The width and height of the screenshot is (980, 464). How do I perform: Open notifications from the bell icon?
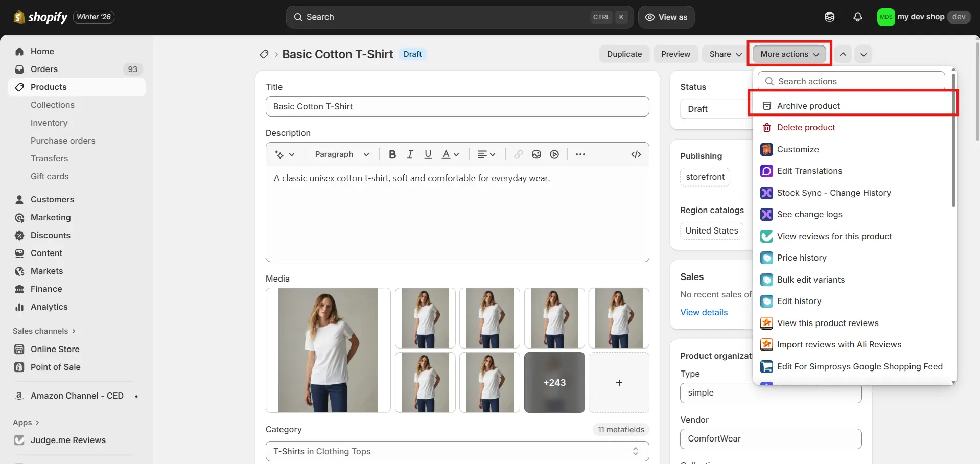click(x=858, y=17)
